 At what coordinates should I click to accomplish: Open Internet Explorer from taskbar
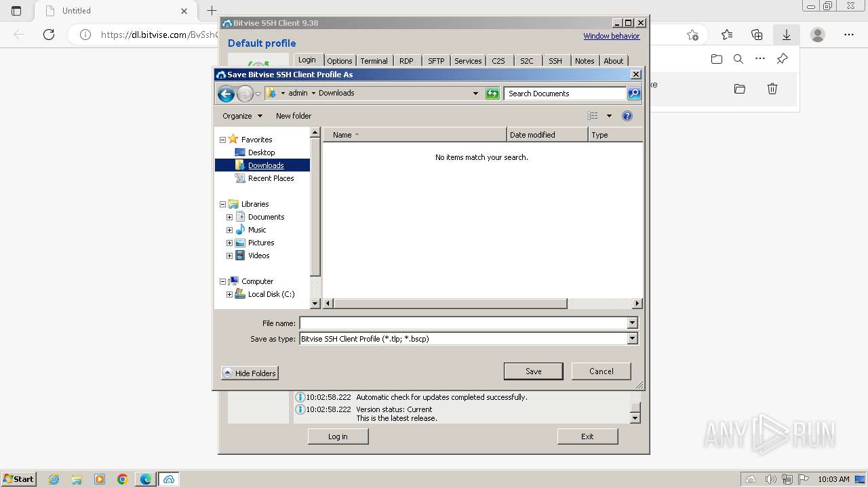[x=54, y=479]
